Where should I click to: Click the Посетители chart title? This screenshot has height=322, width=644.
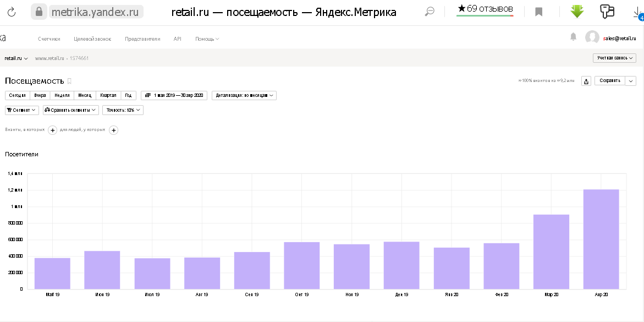22,154
